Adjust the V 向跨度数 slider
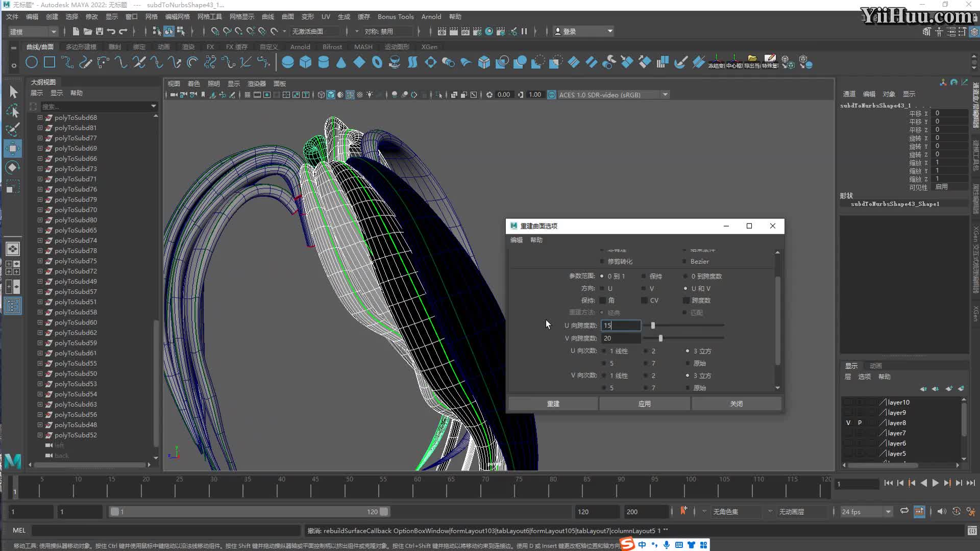 tap(660, 338)
